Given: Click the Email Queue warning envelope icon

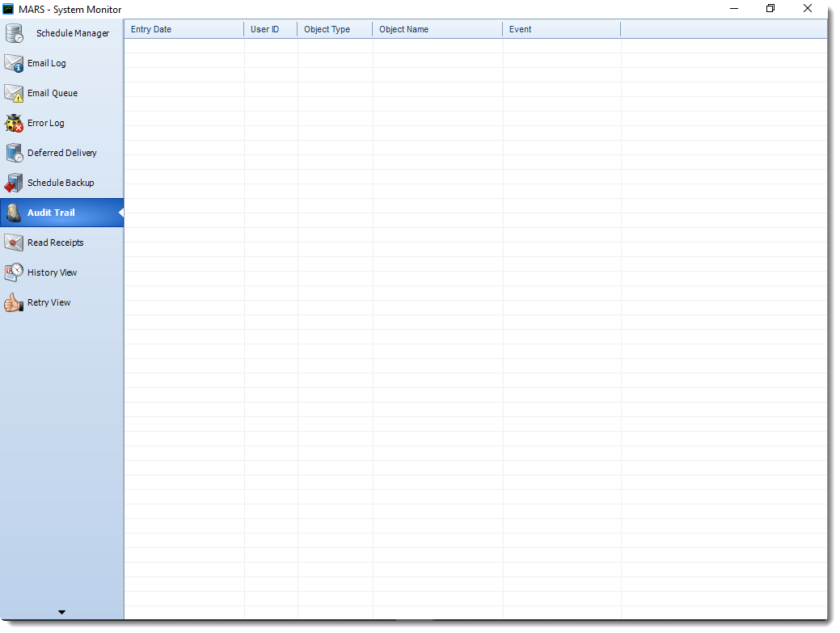Looking at the screenshot, I should (x=14, y=93).
